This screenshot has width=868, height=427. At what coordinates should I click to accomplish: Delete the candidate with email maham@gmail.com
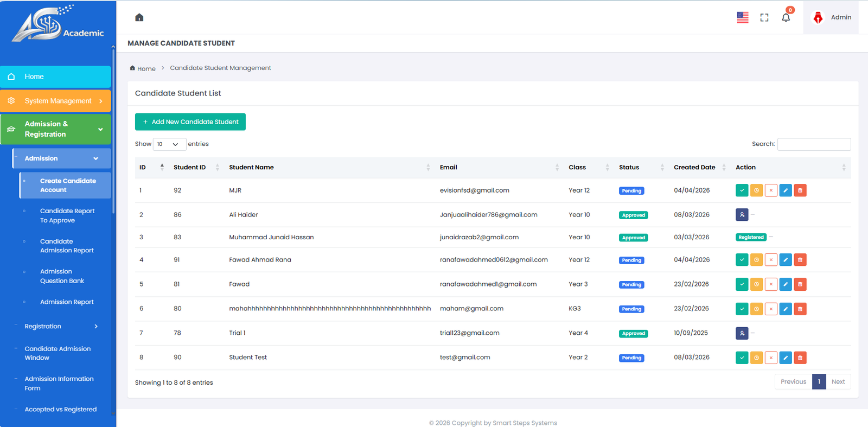tap(800, 309)
